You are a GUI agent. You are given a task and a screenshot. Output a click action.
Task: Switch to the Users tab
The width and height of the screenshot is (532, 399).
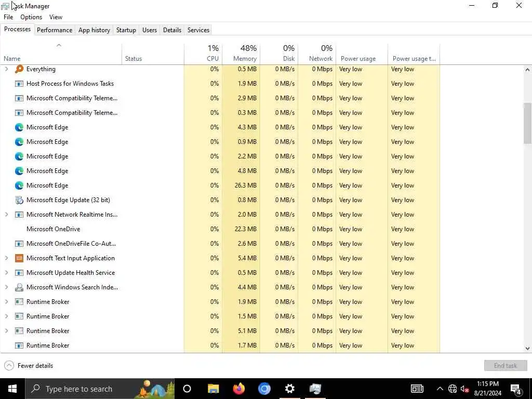click(150, 30)
